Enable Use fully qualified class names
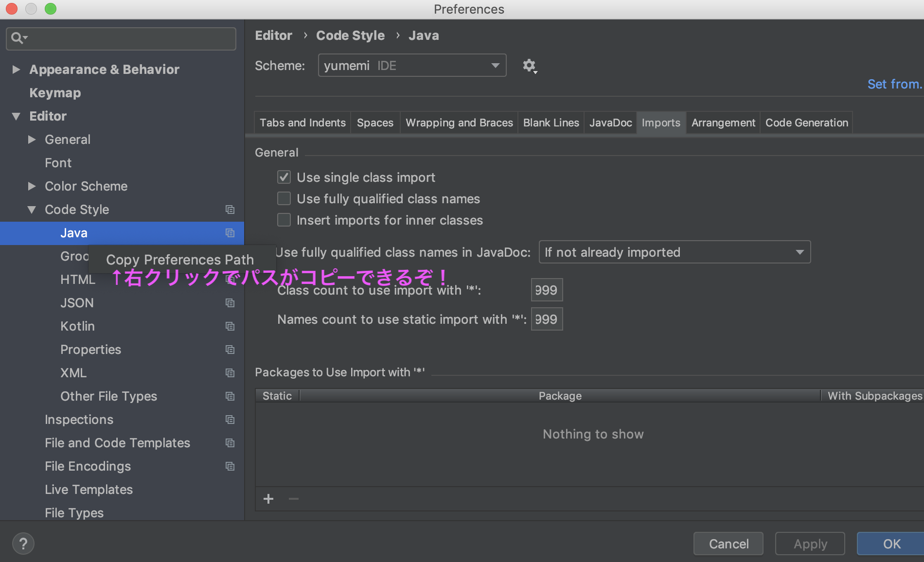This screenshot has height=562, width=924. [284, 198]
